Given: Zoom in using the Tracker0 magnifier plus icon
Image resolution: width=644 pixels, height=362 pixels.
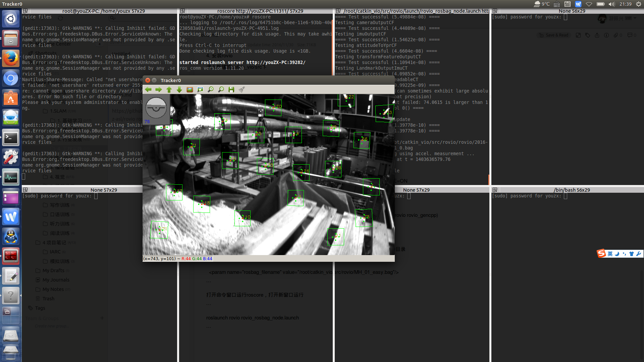Looking at the screenshot, I should (211, 89).
